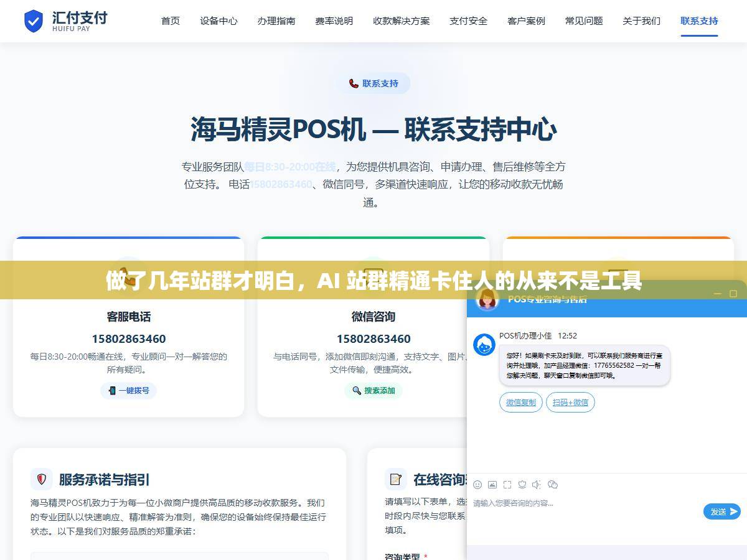Image resolution: width=747 pixels, height=560 pixels.
Task: Click the rating icon in the chat toolbar
Action: click(x=522, y=484)
